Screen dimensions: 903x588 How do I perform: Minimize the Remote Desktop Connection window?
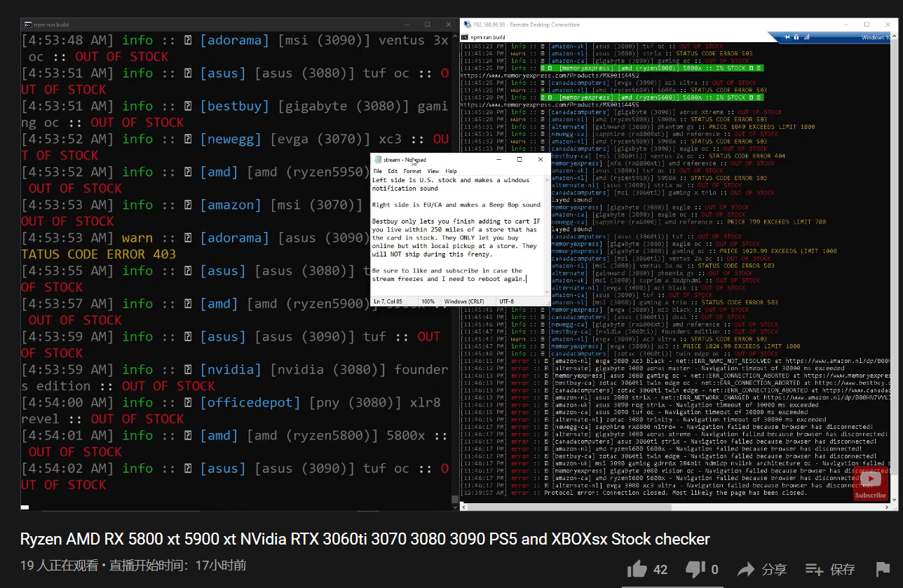click(x=847, y=25)
